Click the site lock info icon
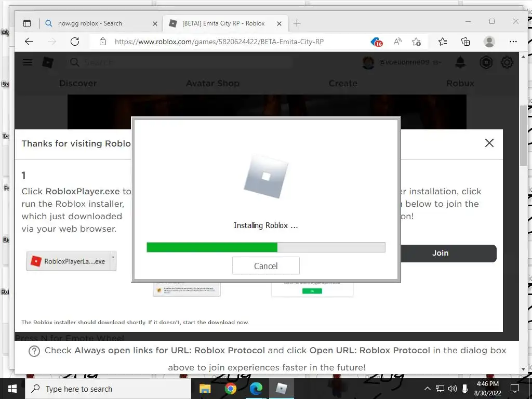 [x=103, y=42]
